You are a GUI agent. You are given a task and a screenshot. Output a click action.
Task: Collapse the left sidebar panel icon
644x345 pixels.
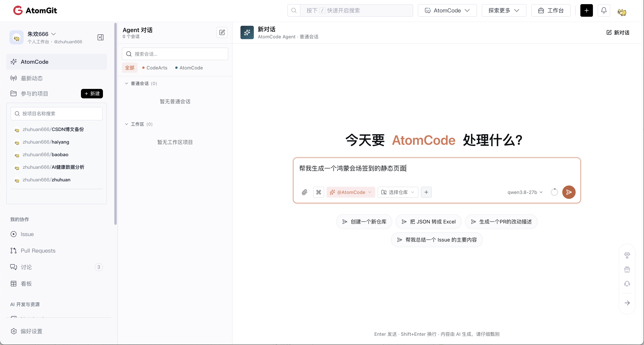(x=101, y=38)
